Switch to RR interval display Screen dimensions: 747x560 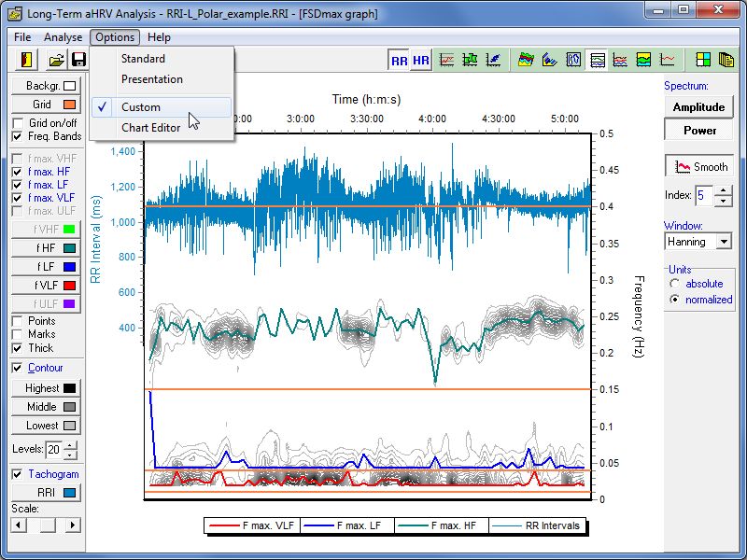[400, 61]
